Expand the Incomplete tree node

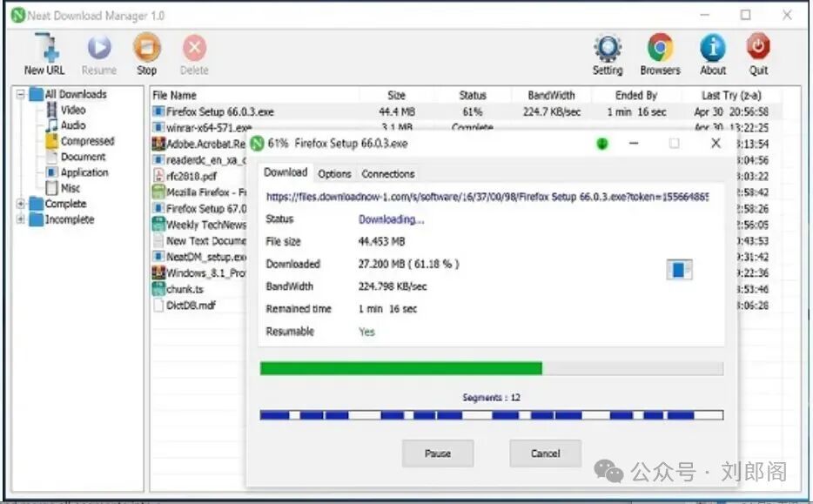(x=21, y=219)
